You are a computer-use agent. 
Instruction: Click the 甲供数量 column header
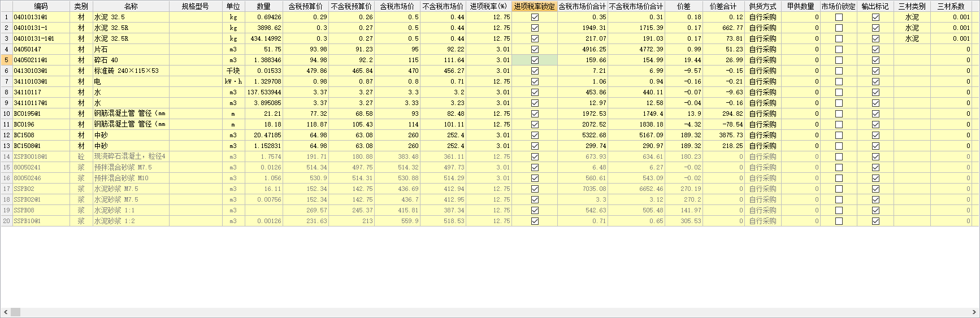[x=800, y=6]
